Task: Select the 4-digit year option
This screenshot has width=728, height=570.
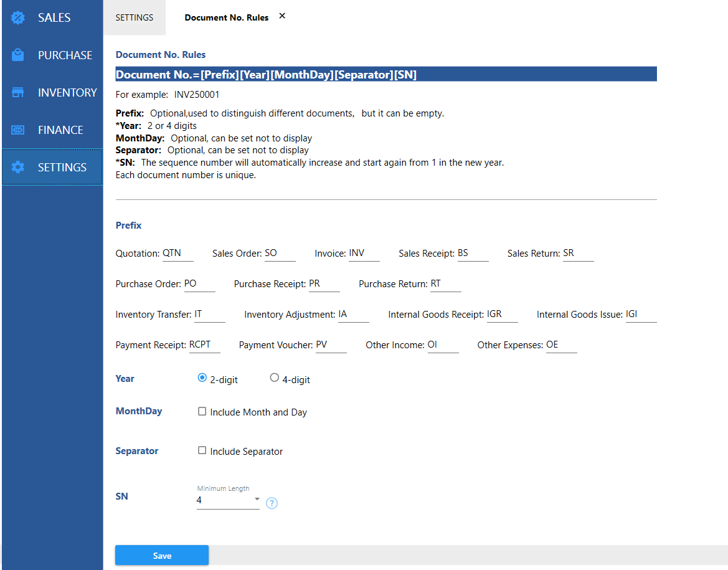Action: point(275,378)
